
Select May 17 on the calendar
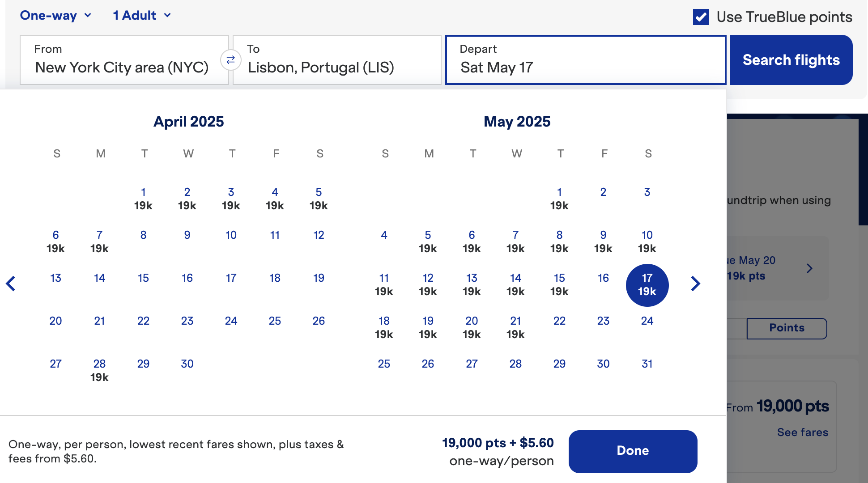[x=647, y=285]
